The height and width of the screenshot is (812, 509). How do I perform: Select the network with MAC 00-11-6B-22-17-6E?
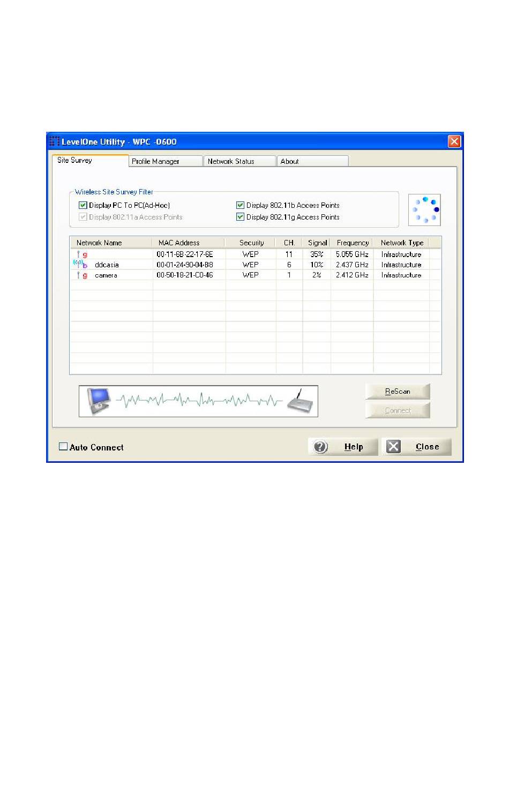pyautogui.click(x=184, y=254)
